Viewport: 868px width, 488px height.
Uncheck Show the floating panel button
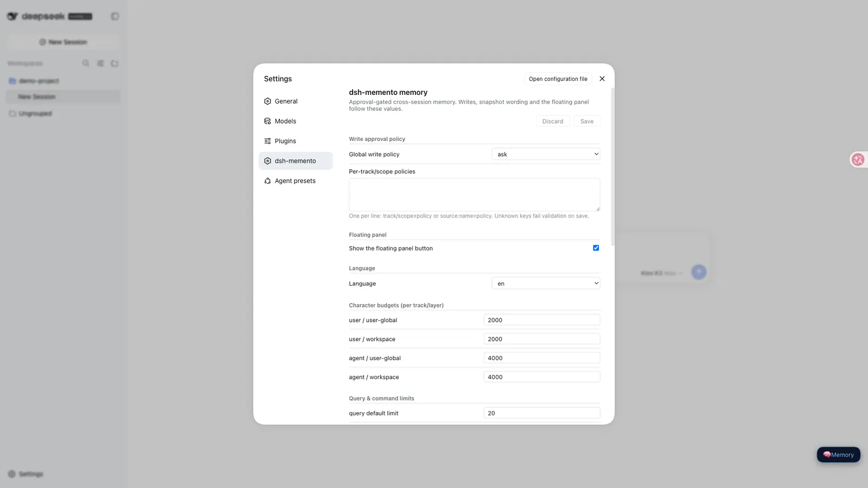click(x=596, y=248)
